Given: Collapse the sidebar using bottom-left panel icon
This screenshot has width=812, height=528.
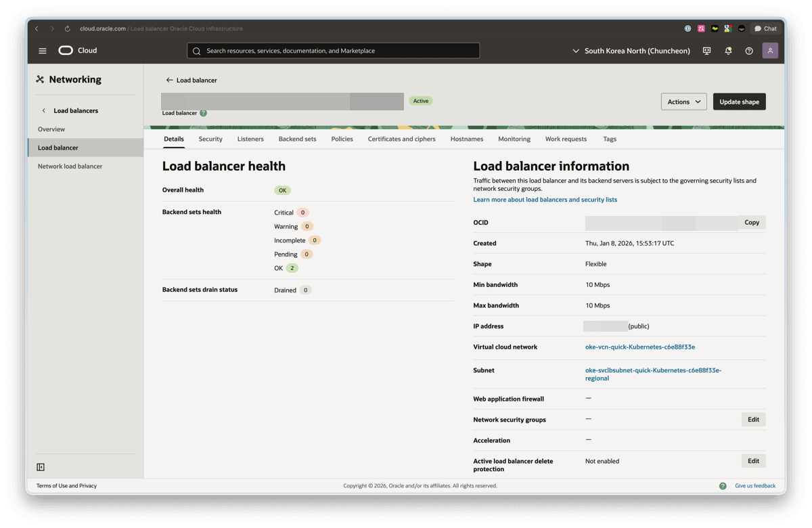Looking at the screenshot, I should (x=41, y=467).
